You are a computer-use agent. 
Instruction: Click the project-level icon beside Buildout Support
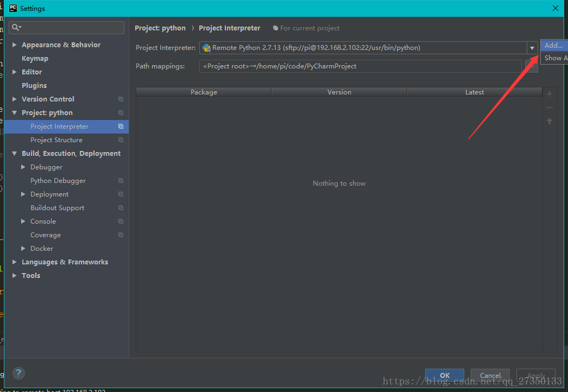coord(121,207)
